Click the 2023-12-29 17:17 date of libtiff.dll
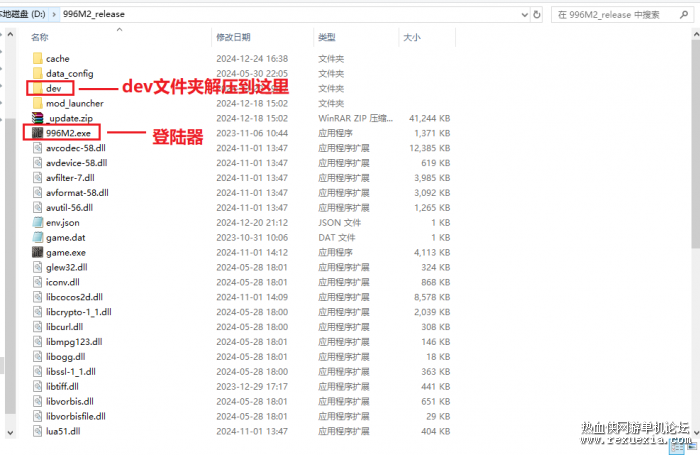This screenshot has height=455, width=700. click(x=252, y=386)
